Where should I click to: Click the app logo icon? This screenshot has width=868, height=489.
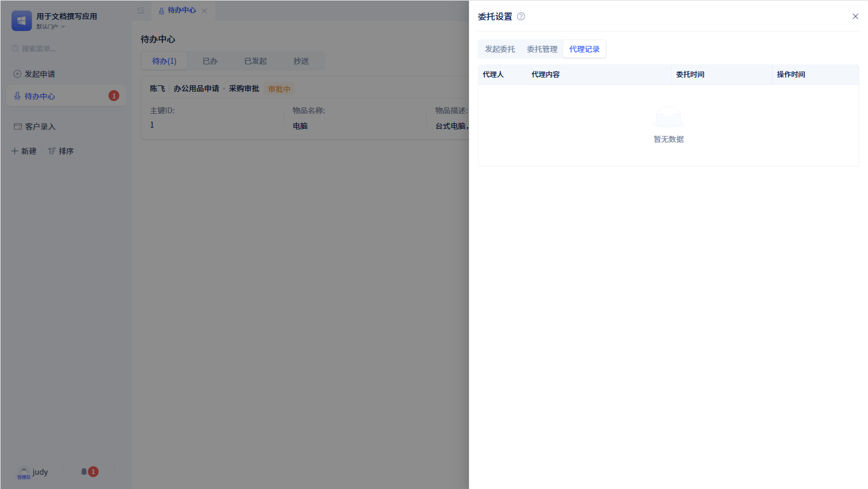tap(21, 21)
